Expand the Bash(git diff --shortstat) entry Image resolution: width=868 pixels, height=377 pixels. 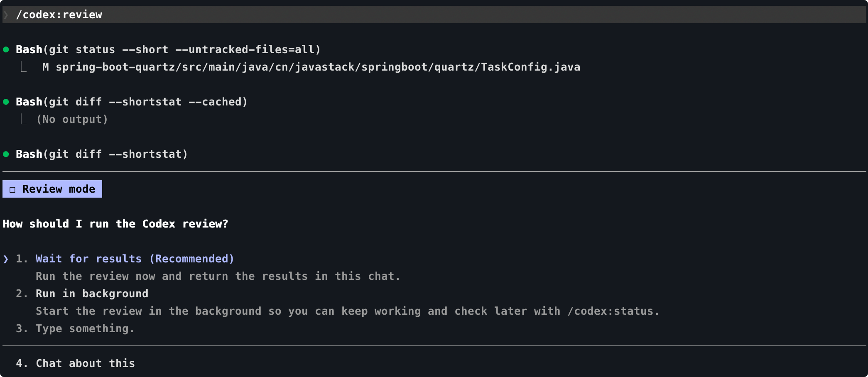(x=101, y=154)
